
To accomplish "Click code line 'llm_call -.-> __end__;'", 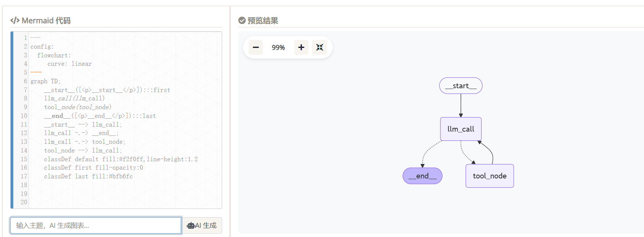I will pyautogui.click(x=81, y=133).
